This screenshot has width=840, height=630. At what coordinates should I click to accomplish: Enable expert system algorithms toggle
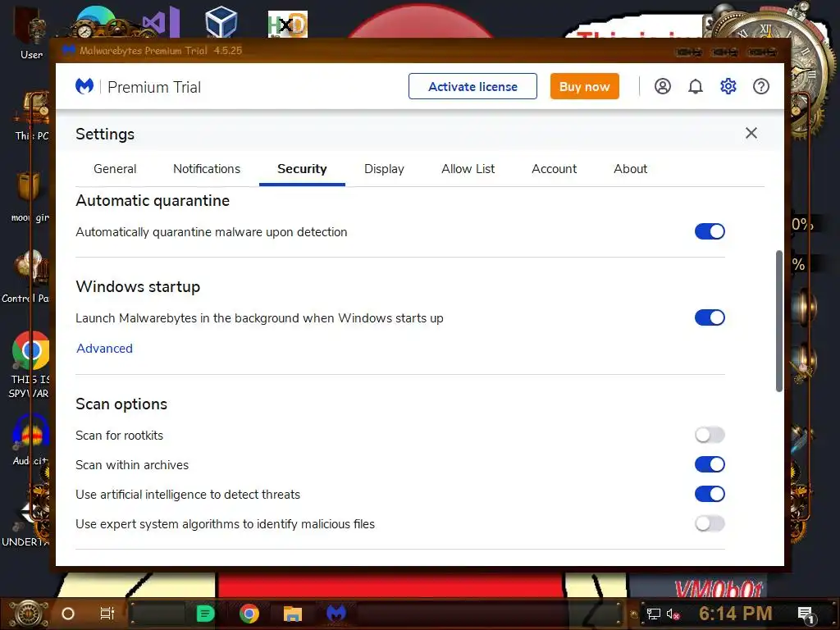pyautogui.click(x=710, y=523)
